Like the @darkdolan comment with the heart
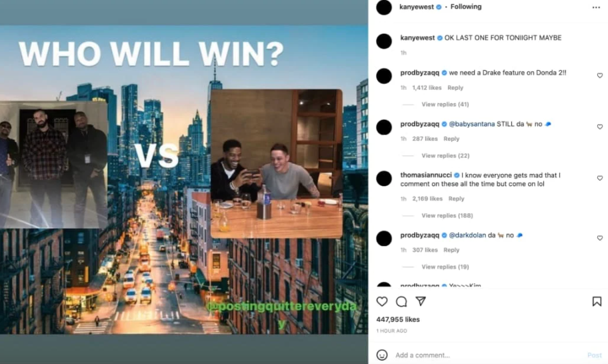The width and height of the screenshot is (608, 364). 599,238
